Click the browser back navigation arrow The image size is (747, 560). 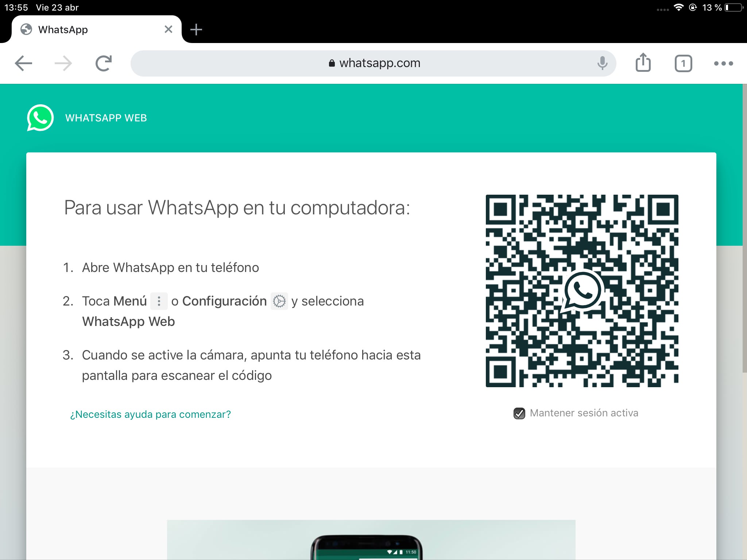[x=24, y=63]
